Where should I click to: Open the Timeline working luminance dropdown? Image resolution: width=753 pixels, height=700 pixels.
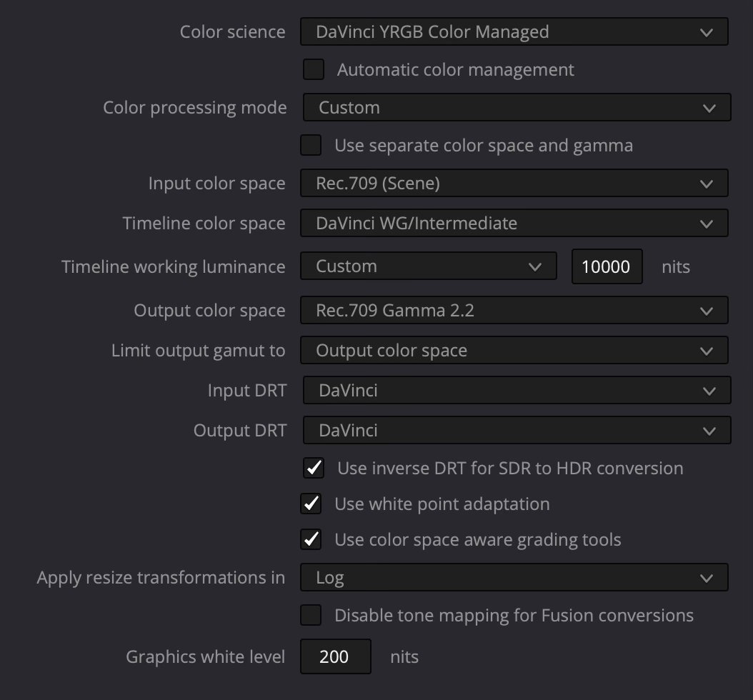coord(429,266)
